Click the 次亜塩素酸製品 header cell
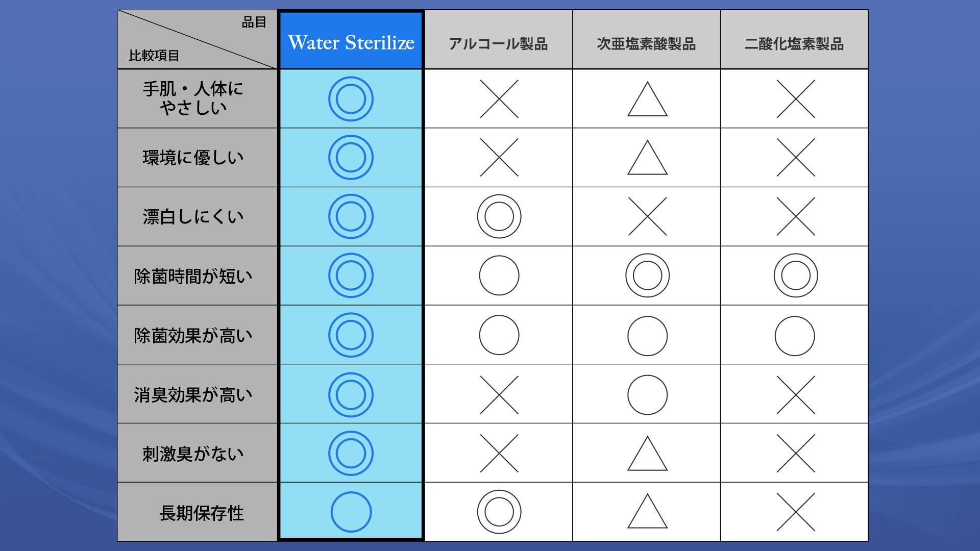This screenshot has height=551, width=980. pyautogui.click(x=646, y=40)
